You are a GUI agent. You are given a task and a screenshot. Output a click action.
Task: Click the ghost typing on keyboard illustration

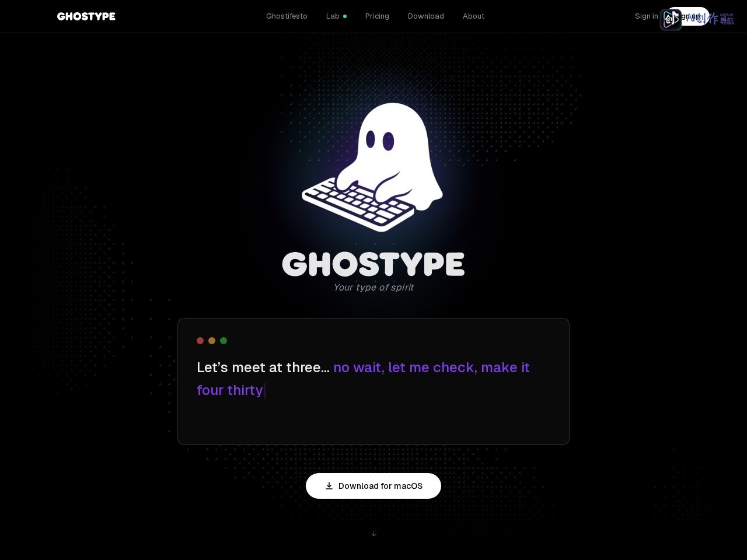coord(372,167)
